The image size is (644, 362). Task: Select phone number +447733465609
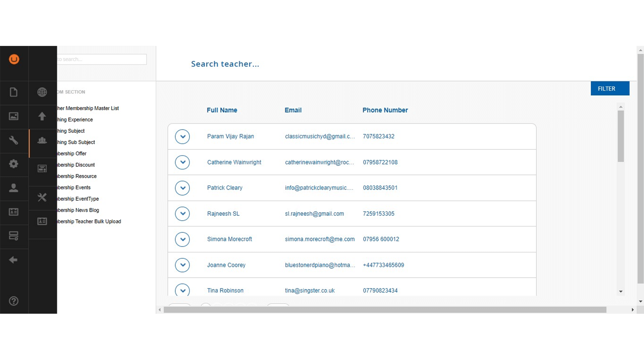point(383,265)
